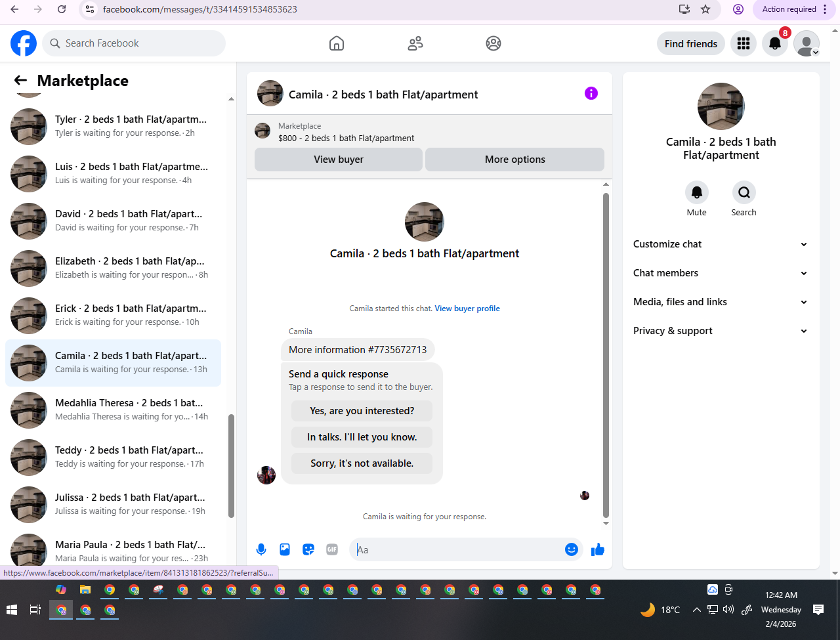
Task: Open Maria Paula's conversation
Action: pyautogui.click(x=113, y=550)
